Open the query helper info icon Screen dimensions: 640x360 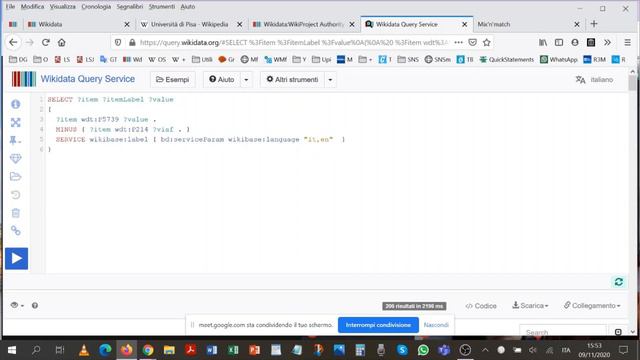click(x=16, y=104)
